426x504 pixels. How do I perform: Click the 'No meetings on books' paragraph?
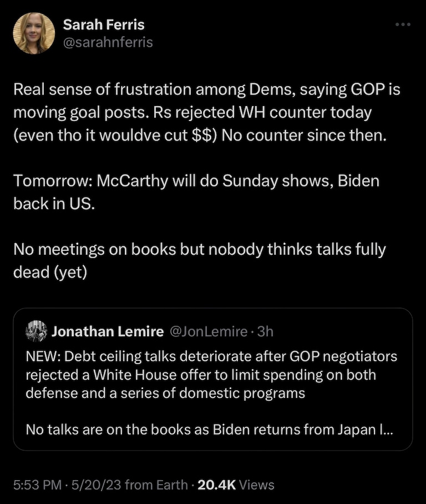click(199, 250)
